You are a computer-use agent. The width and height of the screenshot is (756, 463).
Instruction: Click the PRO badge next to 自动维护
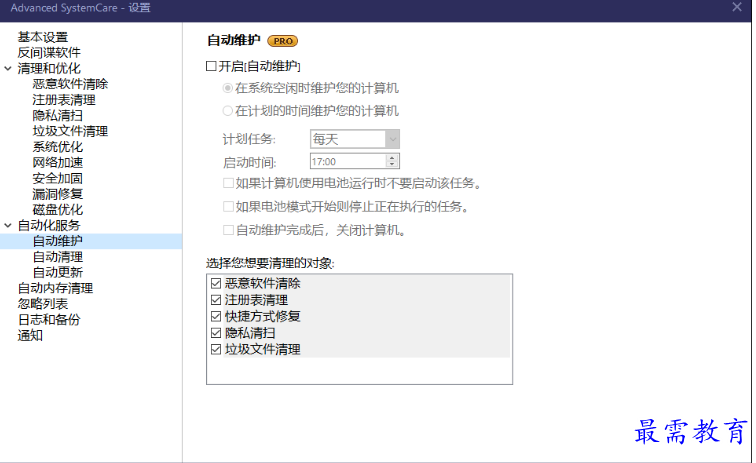(x=283, y=41)
